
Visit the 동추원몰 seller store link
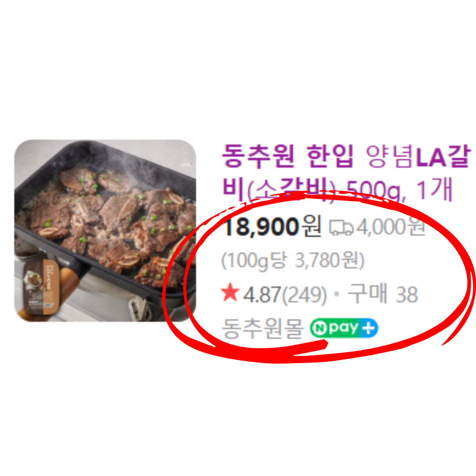263,328
